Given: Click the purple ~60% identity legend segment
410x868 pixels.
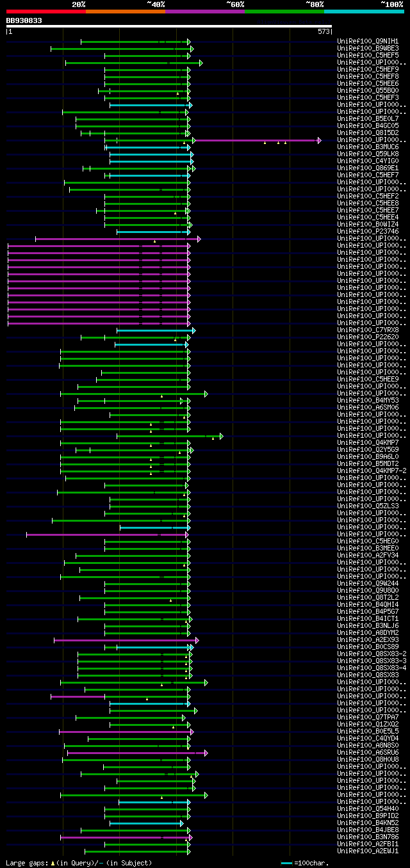Looking at the screenshot, I should click(205, 12).
